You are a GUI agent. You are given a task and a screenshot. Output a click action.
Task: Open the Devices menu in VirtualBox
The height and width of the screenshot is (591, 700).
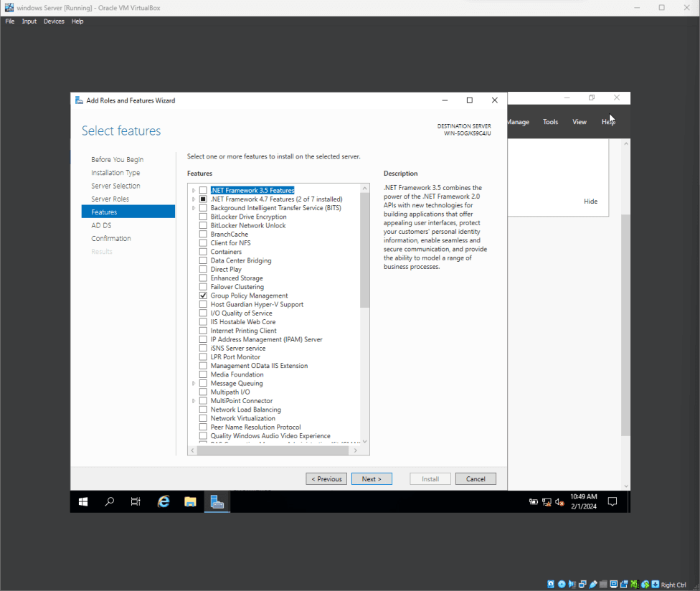pos(54,22)
